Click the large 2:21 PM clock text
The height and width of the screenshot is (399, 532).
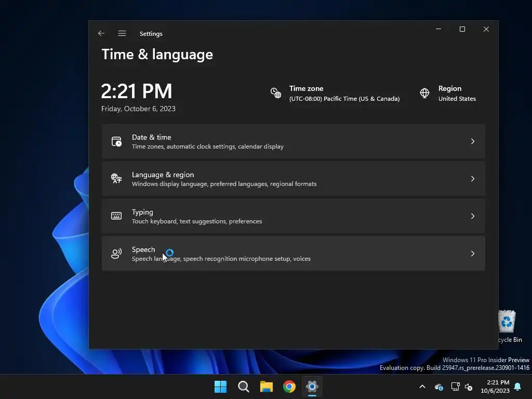click(x=137, y=91)
